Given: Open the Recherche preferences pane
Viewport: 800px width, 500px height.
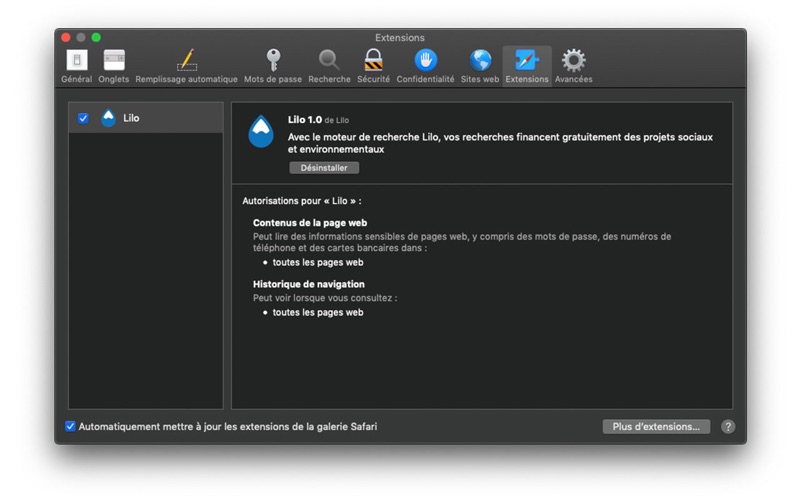Looking at the screenshot, I should point(329,66).
